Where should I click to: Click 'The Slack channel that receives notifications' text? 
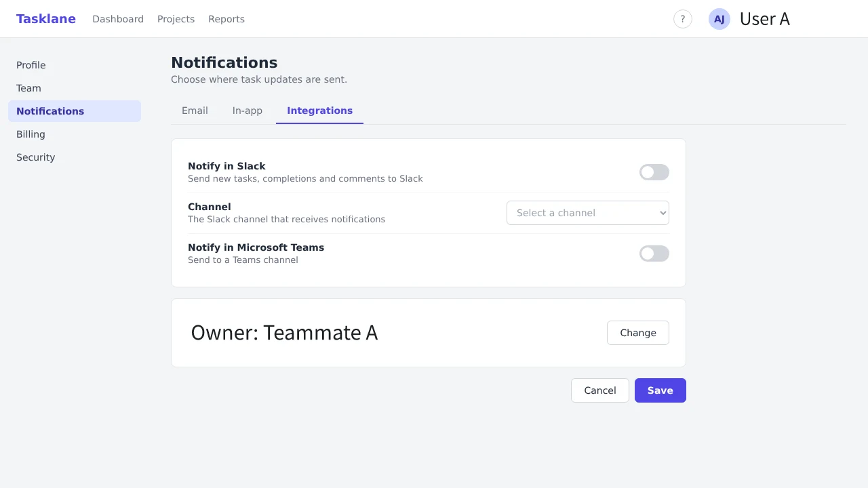coord(286,220)
